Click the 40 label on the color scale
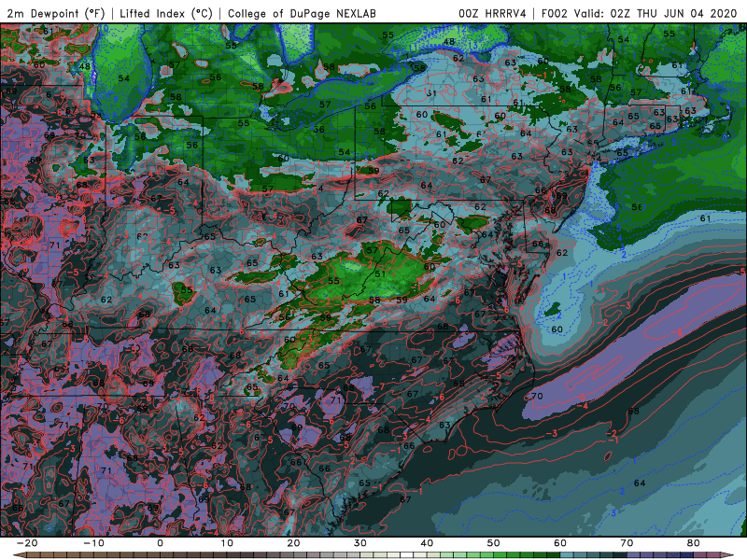The height and width of the screenshot is (560, 747). click(x=427, y=543)
